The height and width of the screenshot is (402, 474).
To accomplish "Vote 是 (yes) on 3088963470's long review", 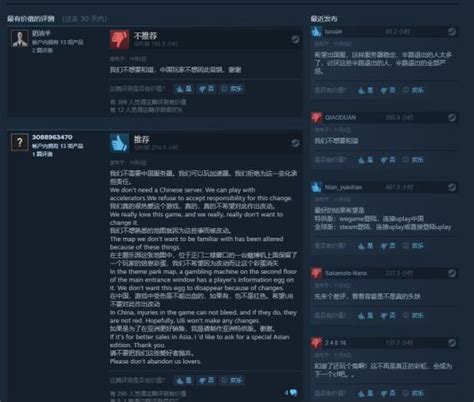I will [x=184, y=380].
